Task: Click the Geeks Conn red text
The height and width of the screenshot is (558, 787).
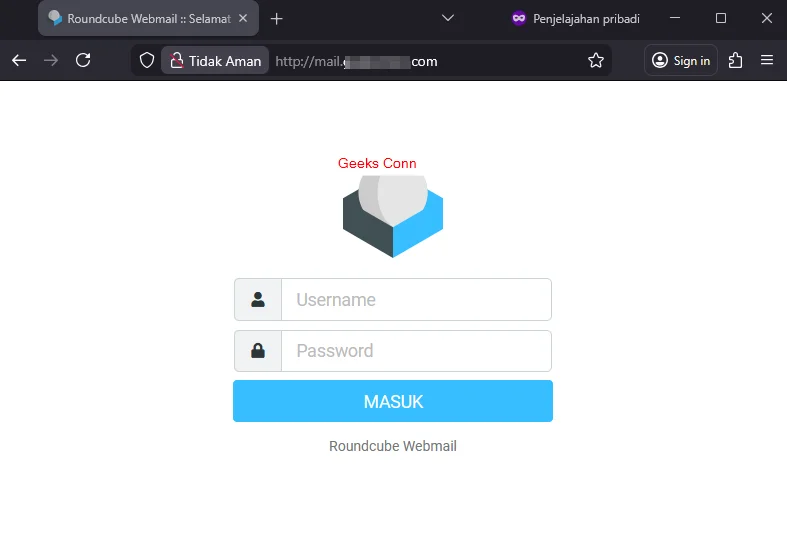Action: point(377,164)
